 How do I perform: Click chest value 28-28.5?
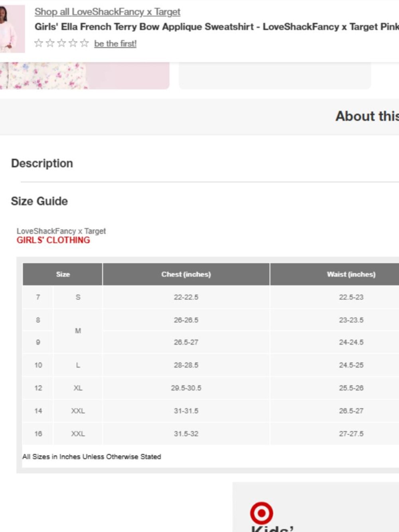(x=186, y=365)
